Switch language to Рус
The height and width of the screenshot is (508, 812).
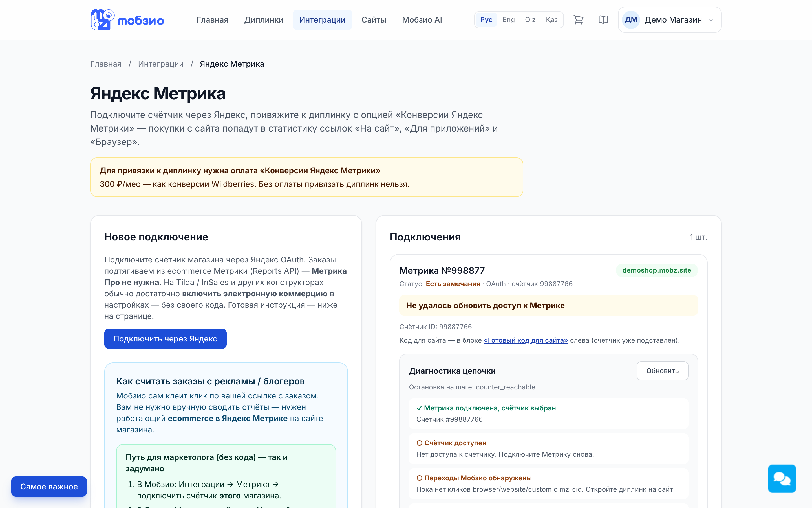pyautogui.click(x=486, y=20)
